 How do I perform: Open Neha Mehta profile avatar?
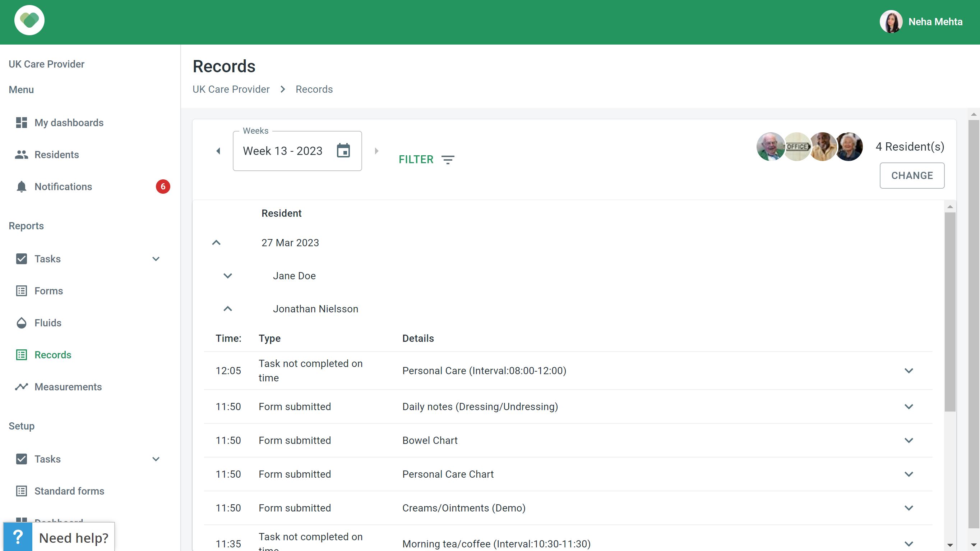click(x=891, y=22)
